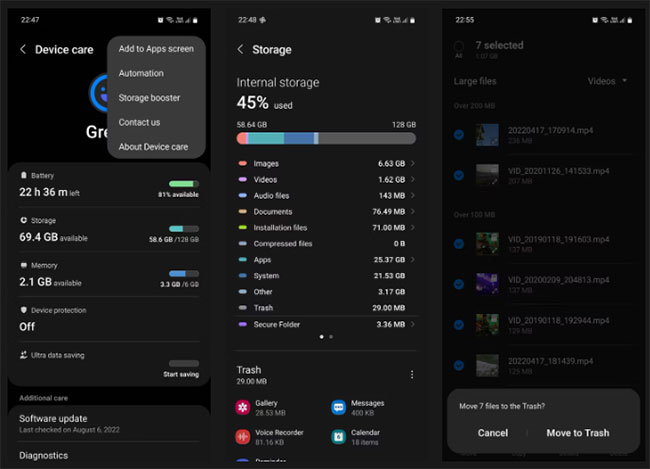The height and width of the screenshot is (469, 650).
Task: Tap Cancel in trash dialog
Action: click(x=493, y=433)
